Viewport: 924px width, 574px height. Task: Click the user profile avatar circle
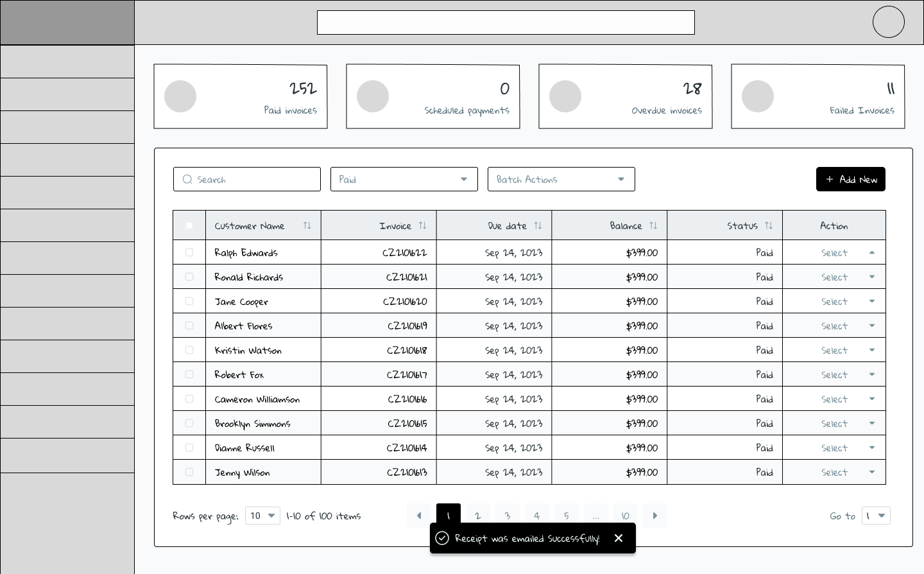(x=888, y=22)
